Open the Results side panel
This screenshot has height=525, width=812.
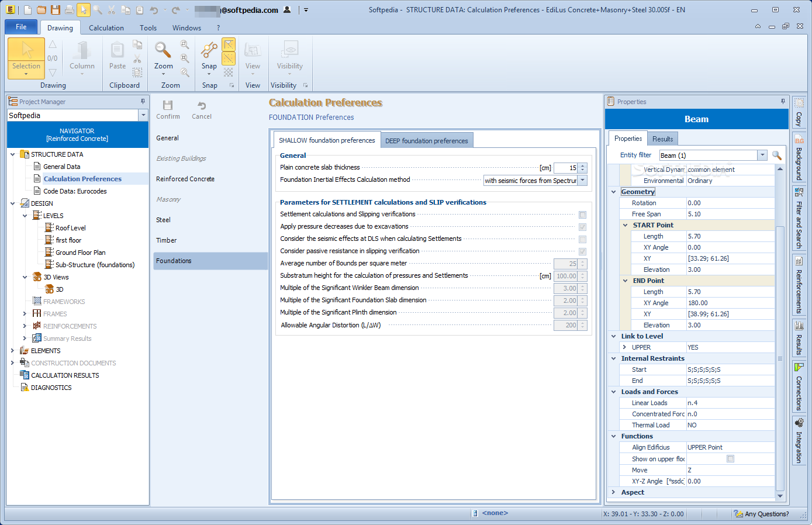pyautogui.click(x=799, y=338)
